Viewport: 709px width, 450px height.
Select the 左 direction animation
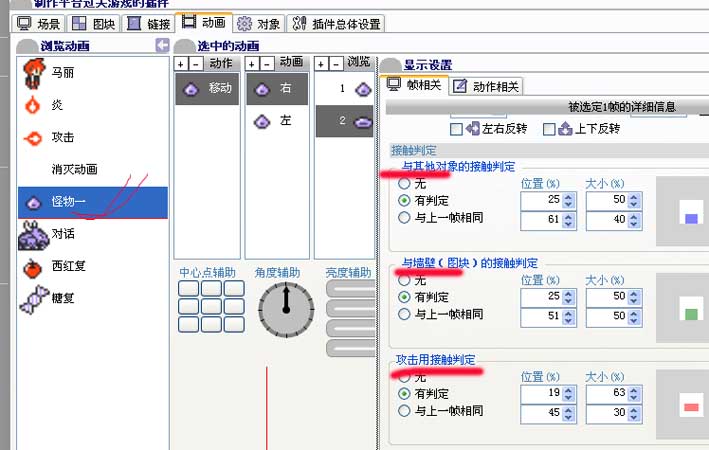(277, 121)
